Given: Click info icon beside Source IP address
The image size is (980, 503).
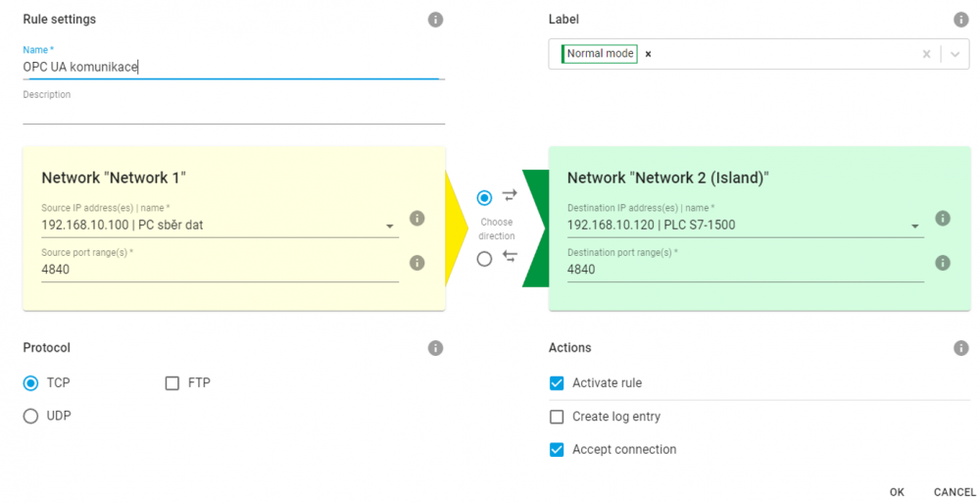Looking at the screenshot, I should tap(416, 219).
